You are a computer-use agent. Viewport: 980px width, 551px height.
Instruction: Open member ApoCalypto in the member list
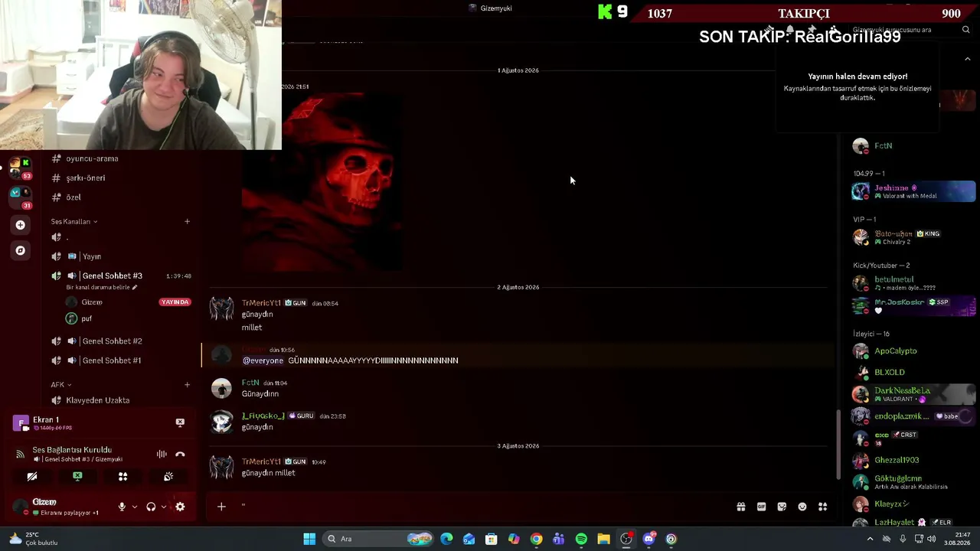[x=913, y=351]
